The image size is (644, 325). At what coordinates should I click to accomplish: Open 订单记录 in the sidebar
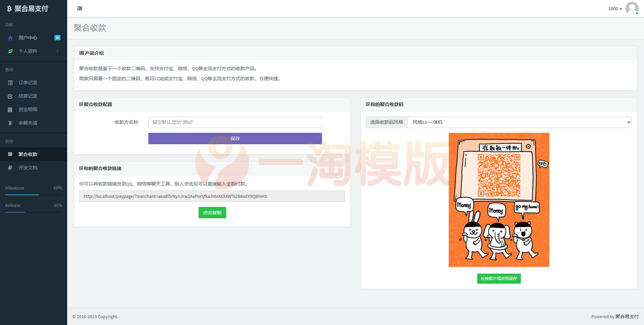point(33,83)
